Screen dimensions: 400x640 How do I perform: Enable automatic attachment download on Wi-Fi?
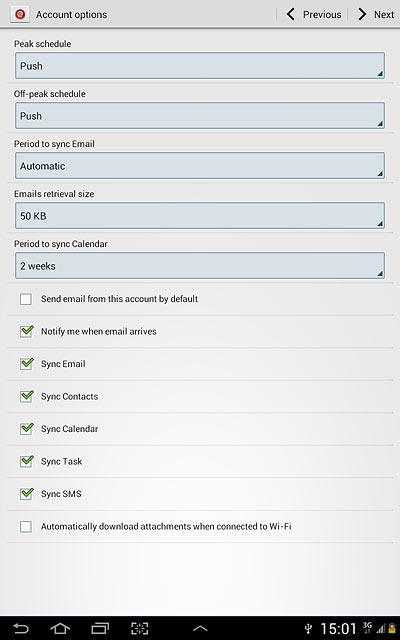tap(26, 526)
